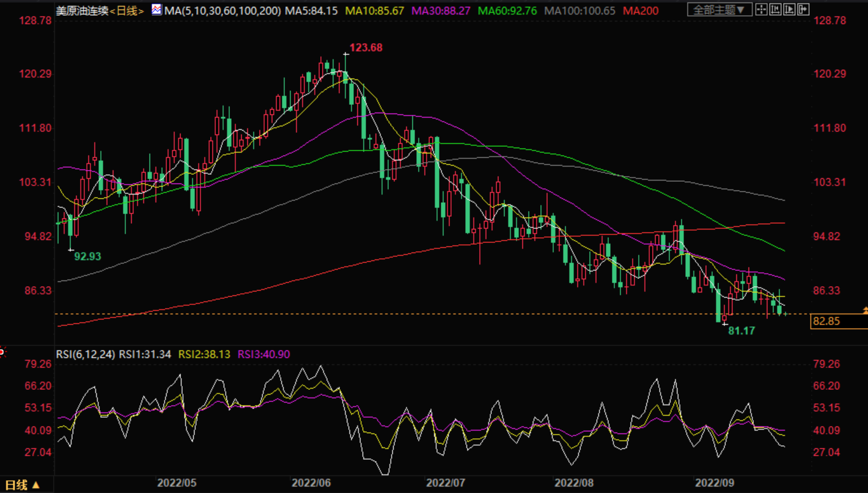Toggle the MA30:88.27 legend entry
This screenshot has width=868, height=493.
point(441,11)
